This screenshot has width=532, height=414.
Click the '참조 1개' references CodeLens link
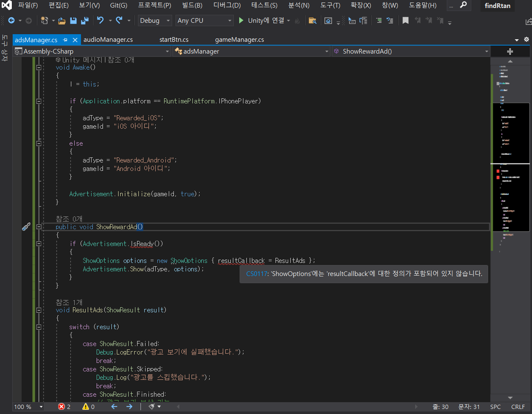[69, 302]
